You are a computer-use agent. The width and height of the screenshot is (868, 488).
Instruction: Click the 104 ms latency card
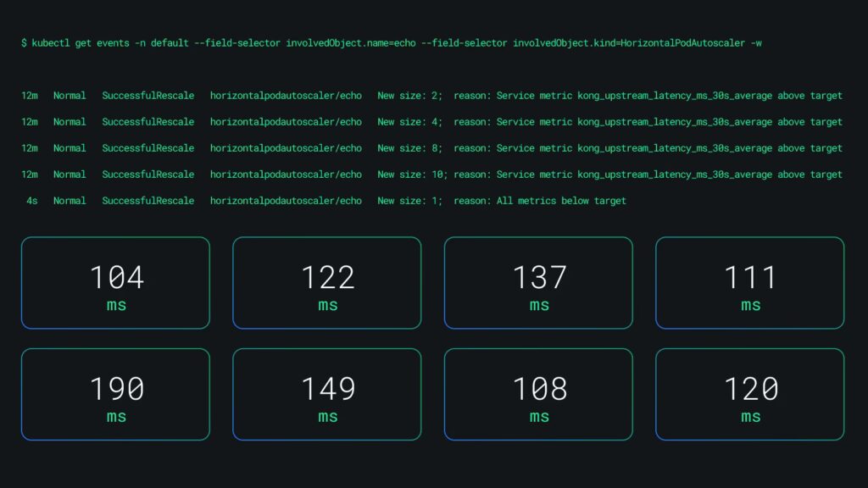pyautogui.click(x=115, y=283)
